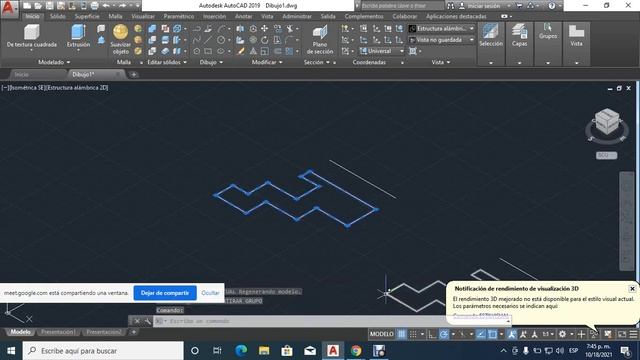Open the AutoCAD application menu
The image size is (640, 360).
pos(9,8)
